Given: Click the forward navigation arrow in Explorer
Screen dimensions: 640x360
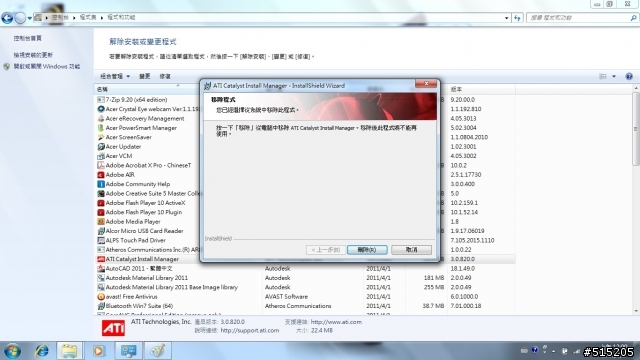Looking at the screenshot, I should [20, 18].
